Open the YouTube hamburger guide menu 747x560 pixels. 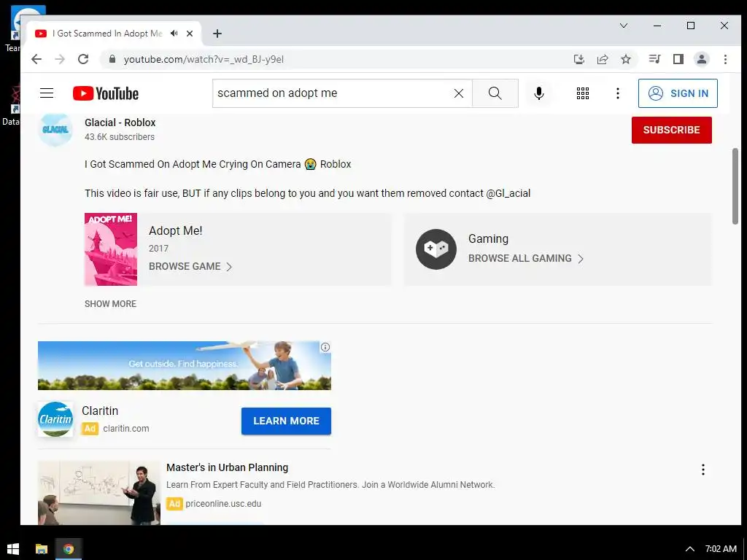click(x=47, y=93)
